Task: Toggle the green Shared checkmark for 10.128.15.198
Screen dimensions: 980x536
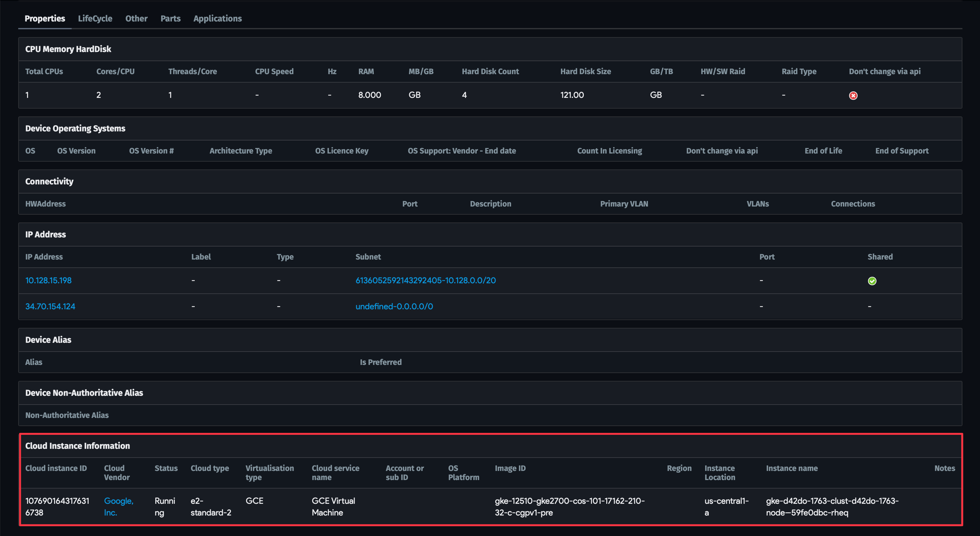Action: [x=872, y=281]
